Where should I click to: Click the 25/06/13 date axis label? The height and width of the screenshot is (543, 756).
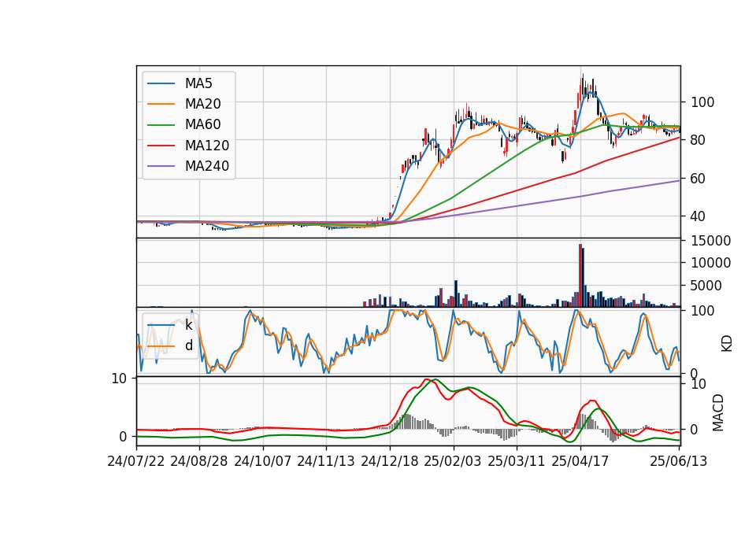pos(678,461)
